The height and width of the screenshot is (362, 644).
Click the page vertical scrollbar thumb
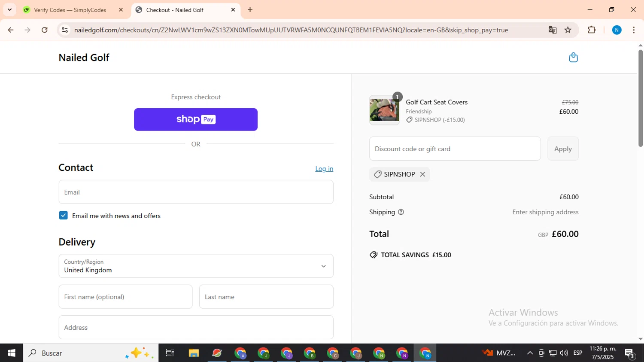[641, 98]
